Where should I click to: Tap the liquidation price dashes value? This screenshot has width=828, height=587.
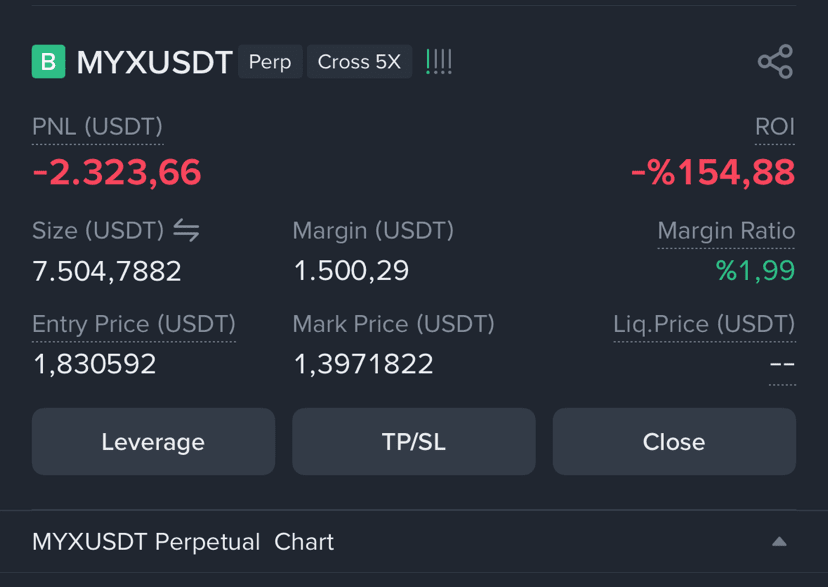782,364
